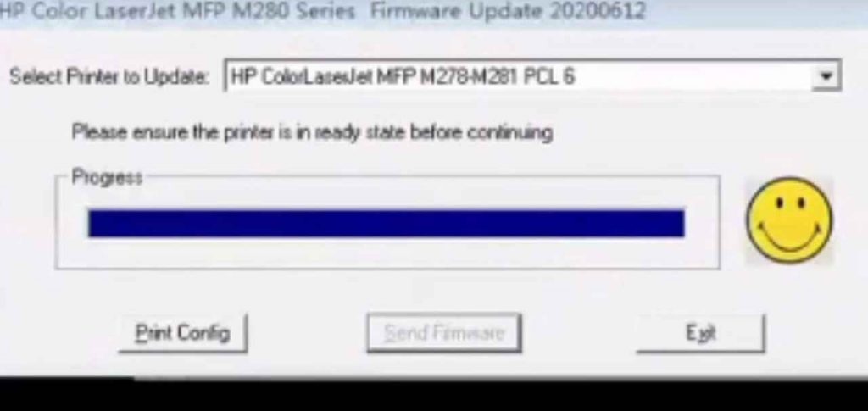
Task: Click the HP Color LaserJet MFP M280 Series title
Action: click(x=177, y=11)
